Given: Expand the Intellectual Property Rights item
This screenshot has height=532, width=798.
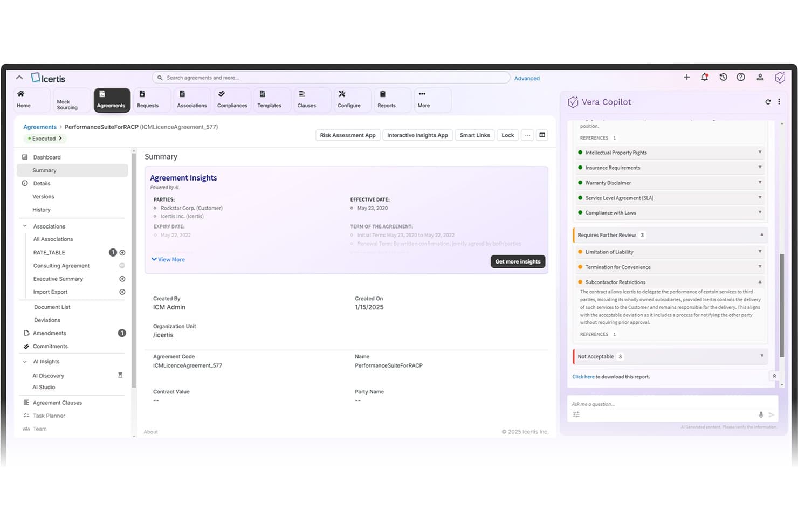Looking at the screenshot, I should (x=670, y=153).
